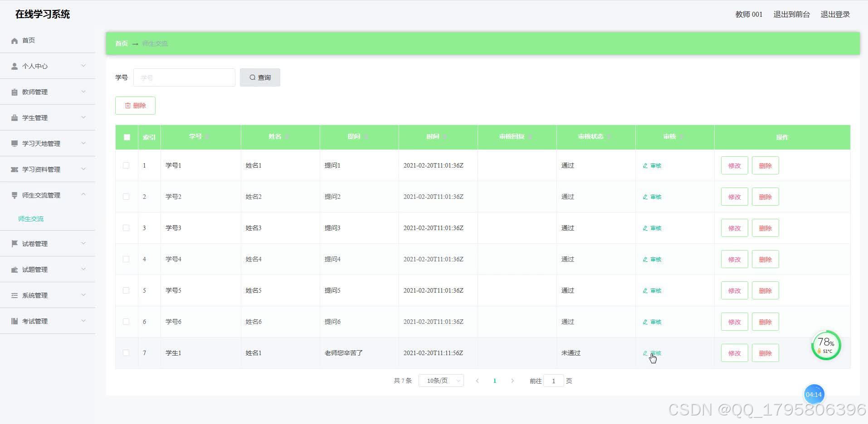Viewport: 868px width, 424px height.
Task: Click the book icon beside 考试管理
Action: [x=15, y=321]
